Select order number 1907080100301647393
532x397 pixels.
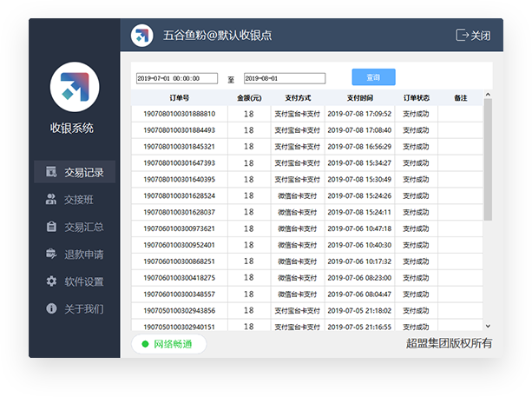pyautogui.click(x=179, y=163)
